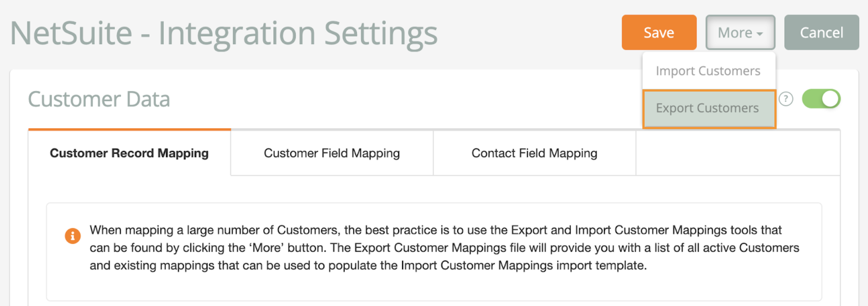868x306 pixels.
Task: Choose Import Customers from the menu
Action: pos(709,71)
